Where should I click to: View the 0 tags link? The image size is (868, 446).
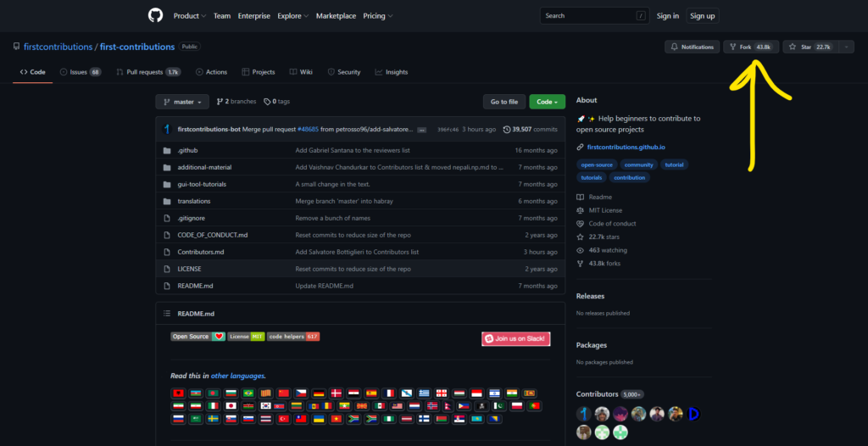[277, 102]
